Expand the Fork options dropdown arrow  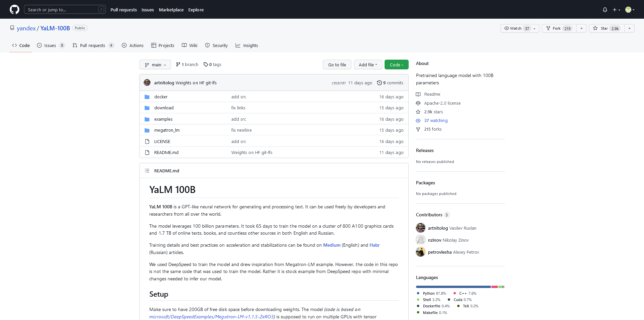(582, 28)
